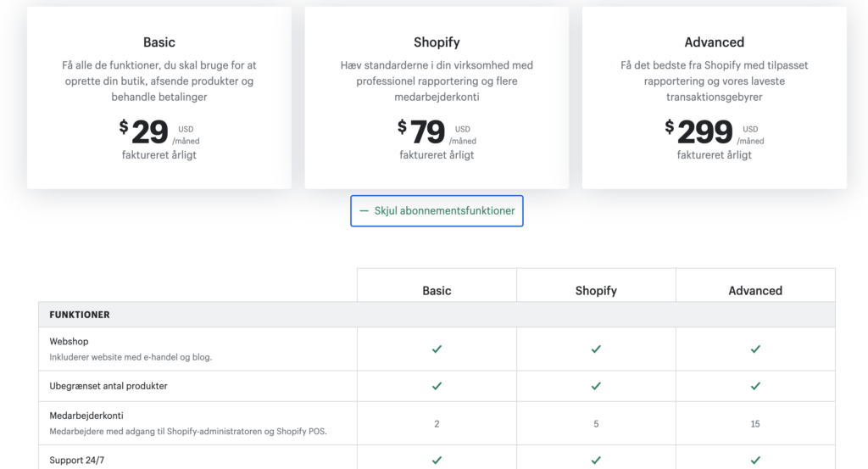Click the Webshop row label

69,341
